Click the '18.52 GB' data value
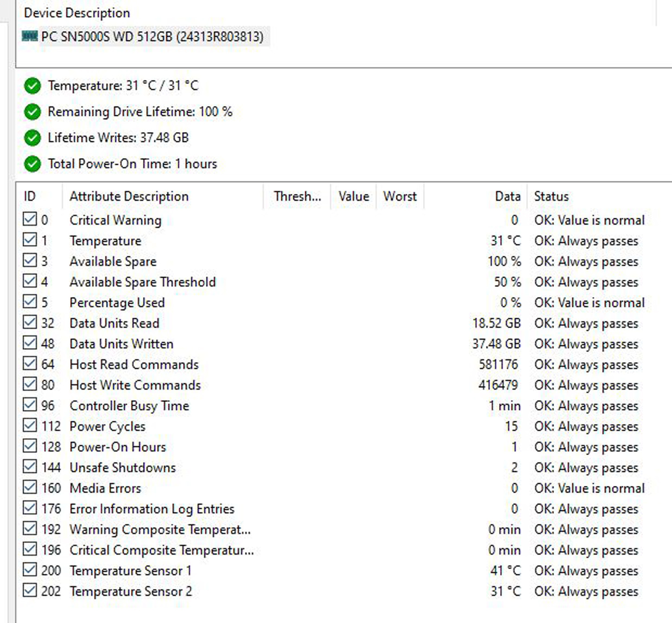 (x=496, y=323)
